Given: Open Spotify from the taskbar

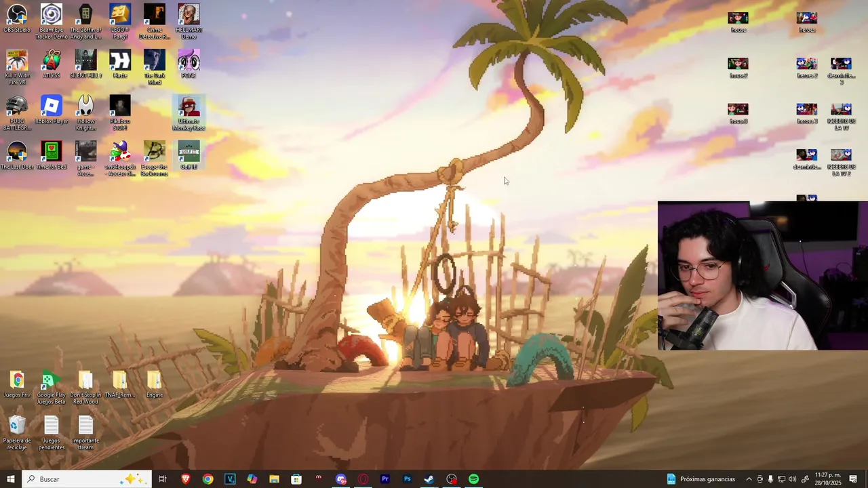Looking at the screenshot, I should 473,479.
